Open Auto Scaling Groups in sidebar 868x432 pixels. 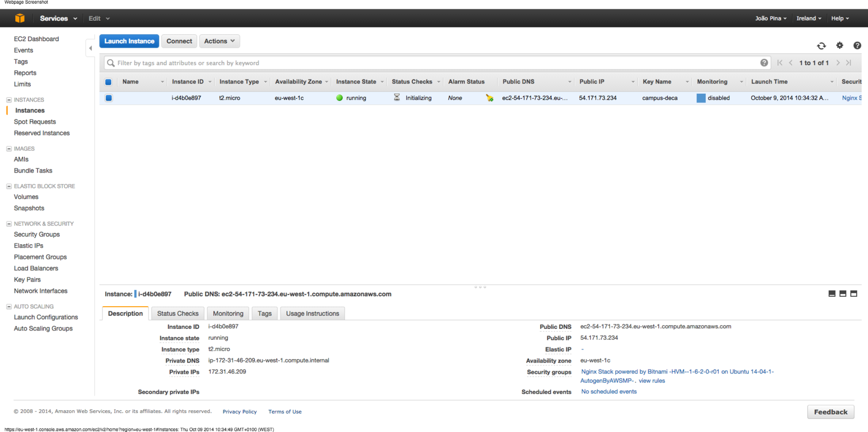click(x=43, y=329)
